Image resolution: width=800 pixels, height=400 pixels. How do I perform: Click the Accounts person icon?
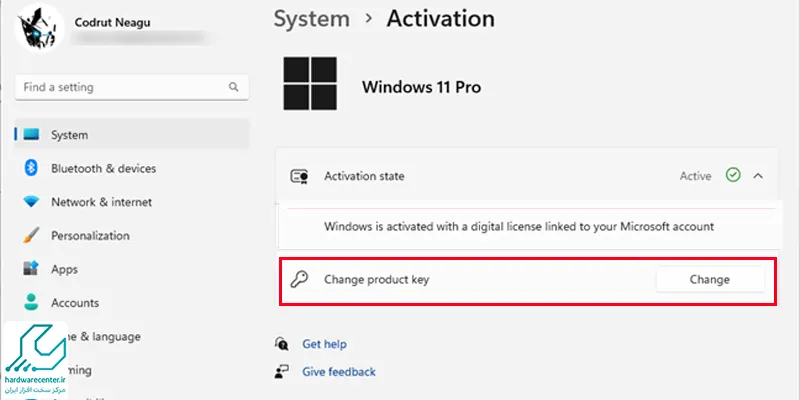[x=31, y=302]
